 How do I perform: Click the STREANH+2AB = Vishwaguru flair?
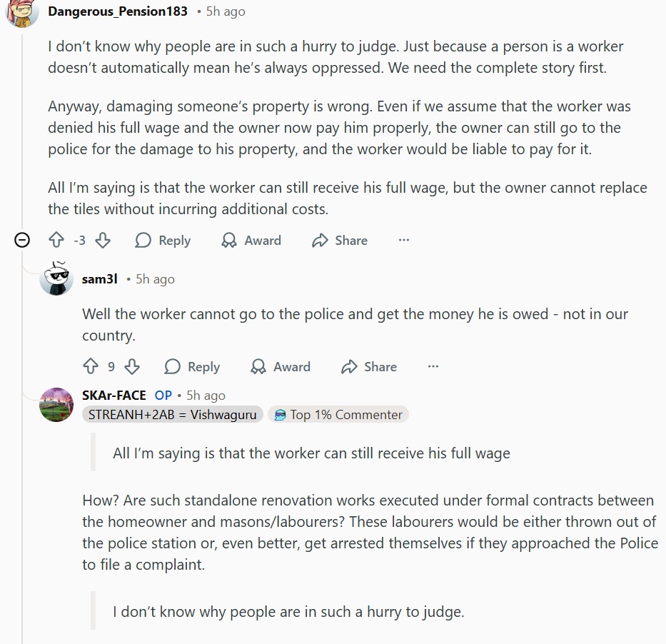pos(173,415)
